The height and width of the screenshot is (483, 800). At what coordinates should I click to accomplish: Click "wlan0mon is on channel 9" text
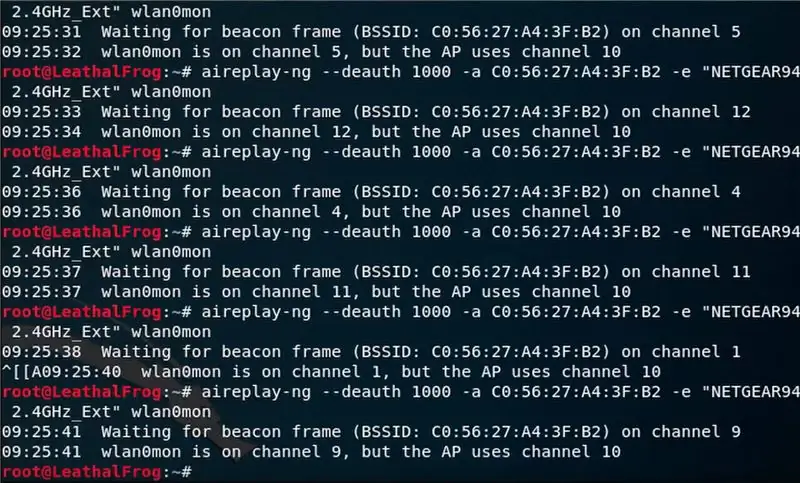click(221, 451)
